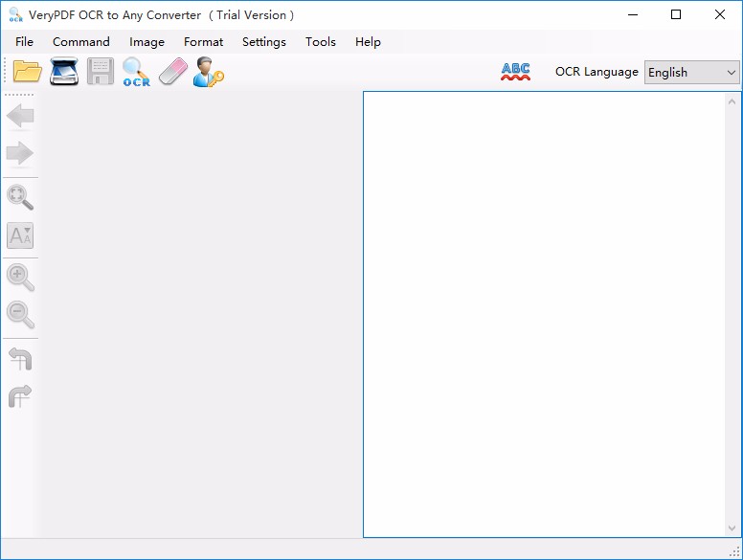The width and height of the screenshot is (743, 560).
Task: Zoom out using the minus magnifier
Action: [20, 315]
